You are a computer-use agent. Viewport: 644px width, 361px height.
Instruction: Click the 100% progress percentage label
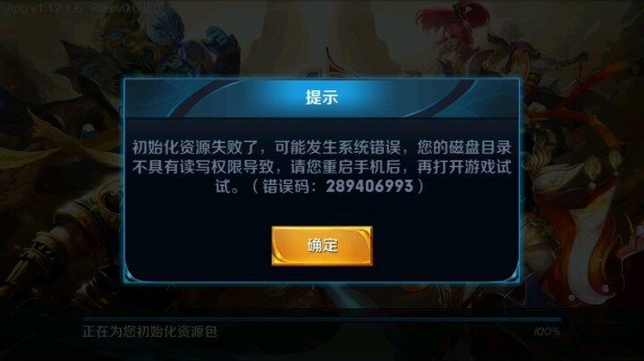(x=547, y=332)
